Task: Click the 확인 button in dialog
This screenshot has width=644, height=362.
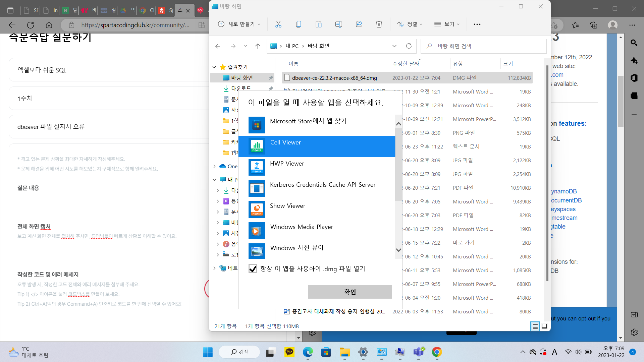Action: (x=350, y=292)
